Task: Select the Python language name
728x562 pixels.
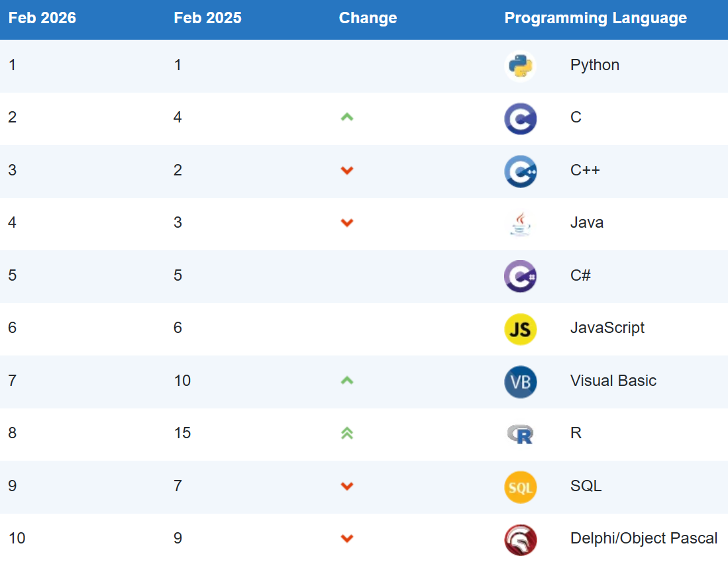Action: (x=595, y=65)
